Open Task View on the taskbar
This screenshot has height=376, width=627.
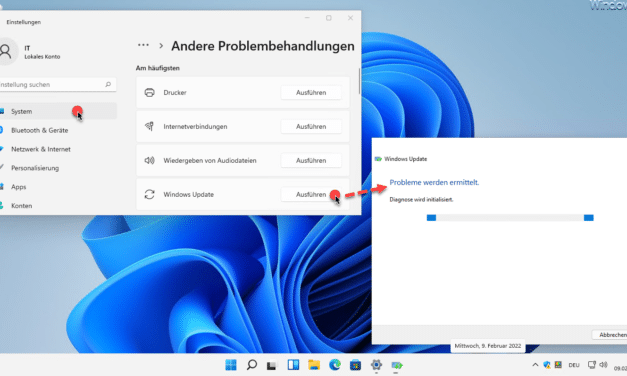point(272,365)
